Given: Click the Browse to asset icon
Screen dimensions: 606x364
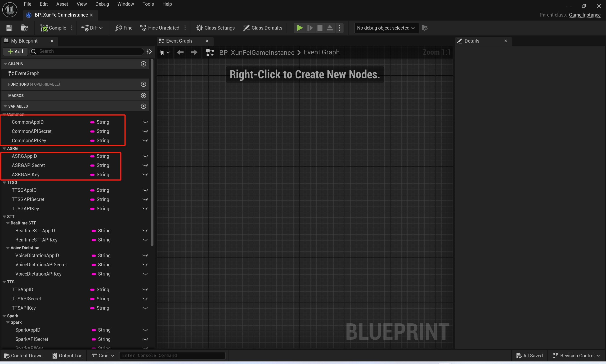Looking at the screenshot, I should [25, 28].
